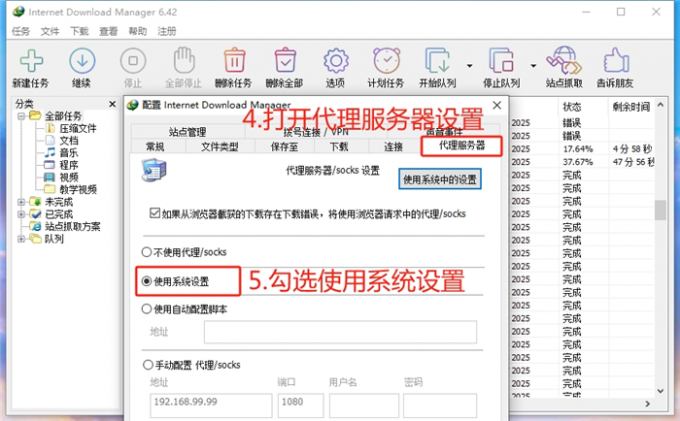Open the 下载 menu
The image size is (680, 421).
pos(79,31)
